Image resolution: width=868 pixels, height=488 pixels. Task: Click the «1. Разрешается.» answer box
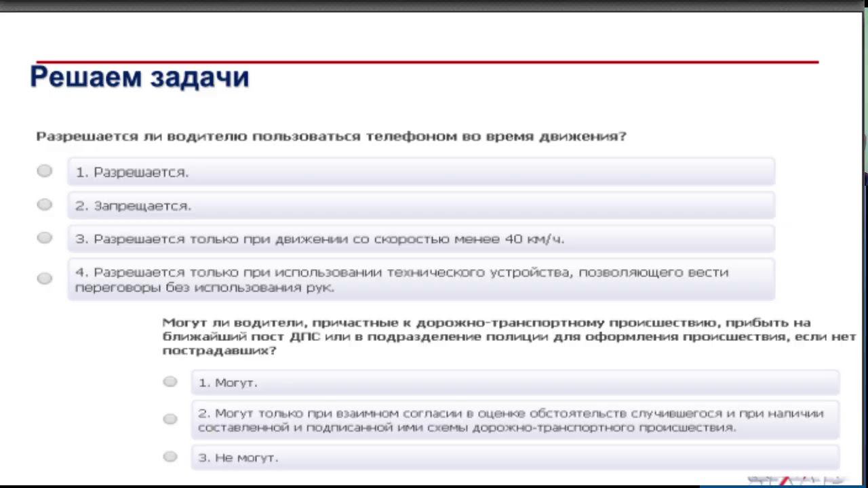click(x=420, y=172)
